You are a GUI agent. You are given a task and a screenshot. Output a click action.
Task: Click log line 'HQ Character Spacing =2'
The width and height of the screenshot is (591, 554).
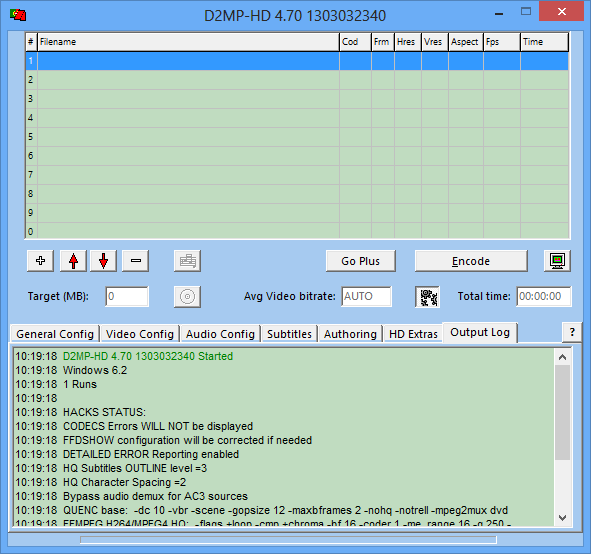[x=124, y=482]
